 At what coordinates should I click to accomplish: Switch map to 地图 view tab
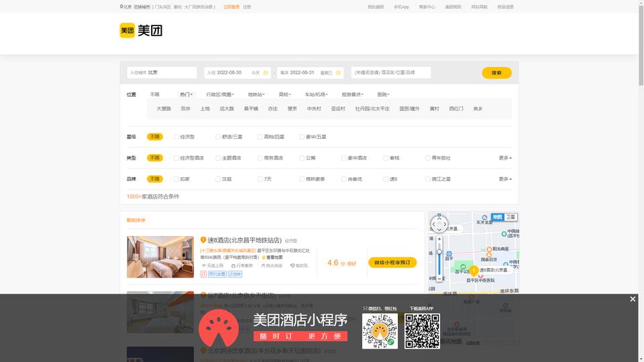(x=498, y=217)
